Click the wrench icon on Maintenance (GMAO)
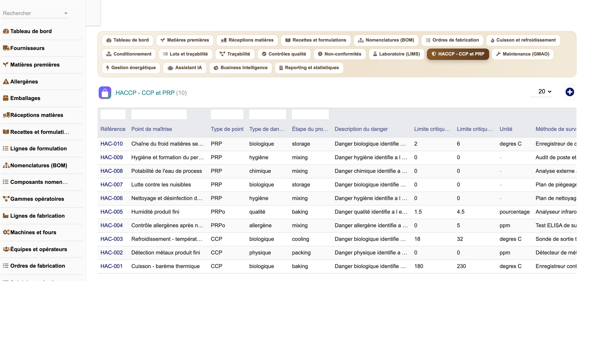Image resolution: width=589 pixels, height=364 pixels. point(498,54)
